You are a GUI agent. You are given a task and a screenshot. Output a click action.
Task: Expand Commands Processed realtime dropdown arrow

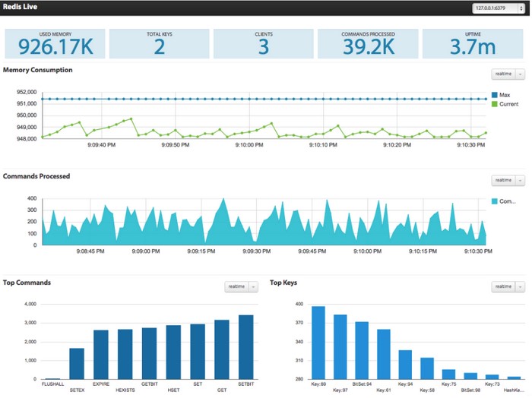pyautogui.click(x=520, y=180)
